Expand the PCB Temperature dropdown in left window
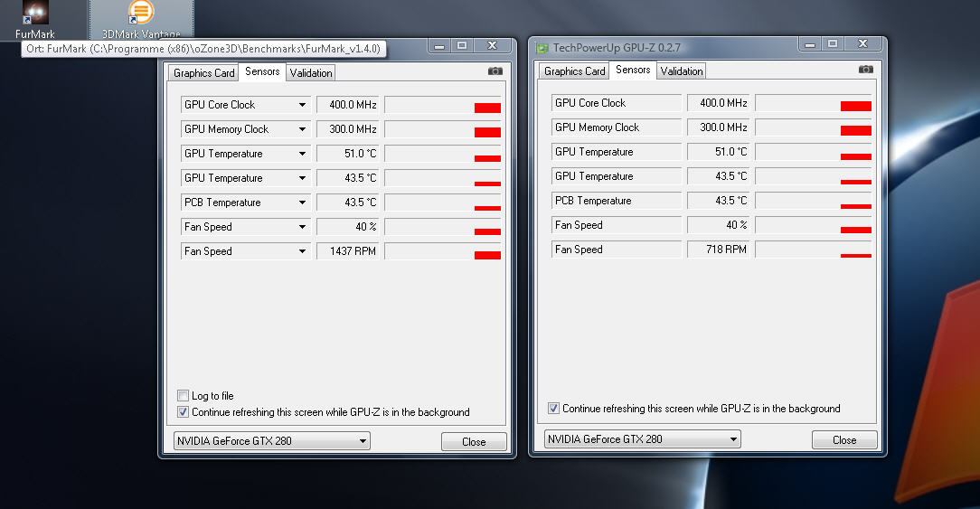980x509 pixels. [302, 202]
